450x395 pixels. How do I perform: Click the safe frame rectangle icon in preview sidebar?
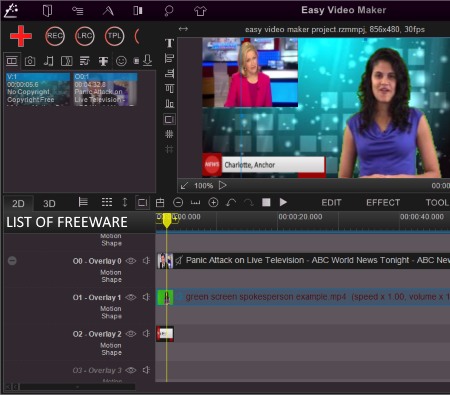[169, 119]
